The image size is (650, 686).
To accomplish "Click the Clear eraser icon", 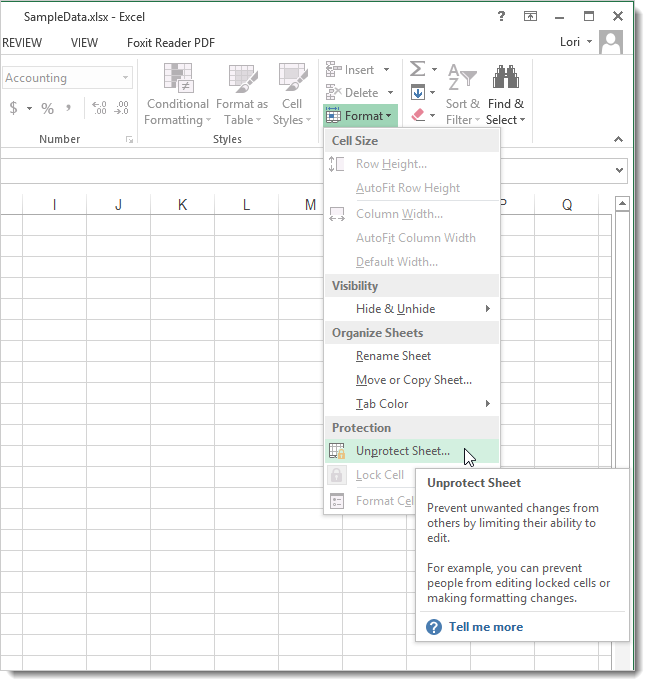I will (418, 115).
